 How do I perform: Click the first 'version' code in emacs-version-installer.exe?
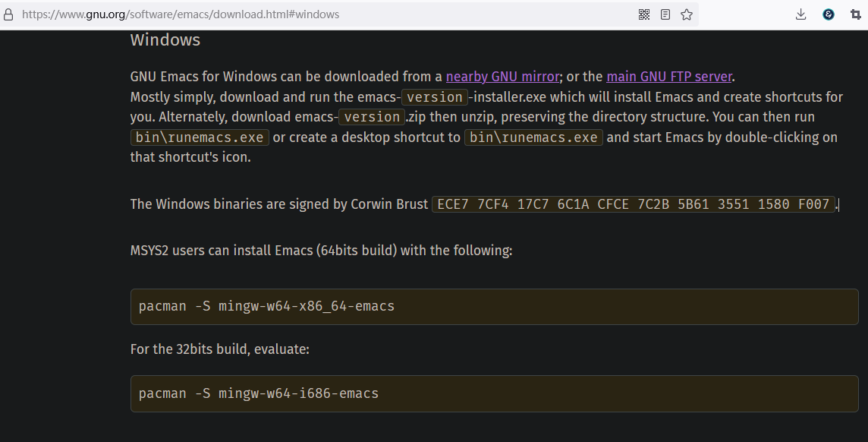(435, 97)
